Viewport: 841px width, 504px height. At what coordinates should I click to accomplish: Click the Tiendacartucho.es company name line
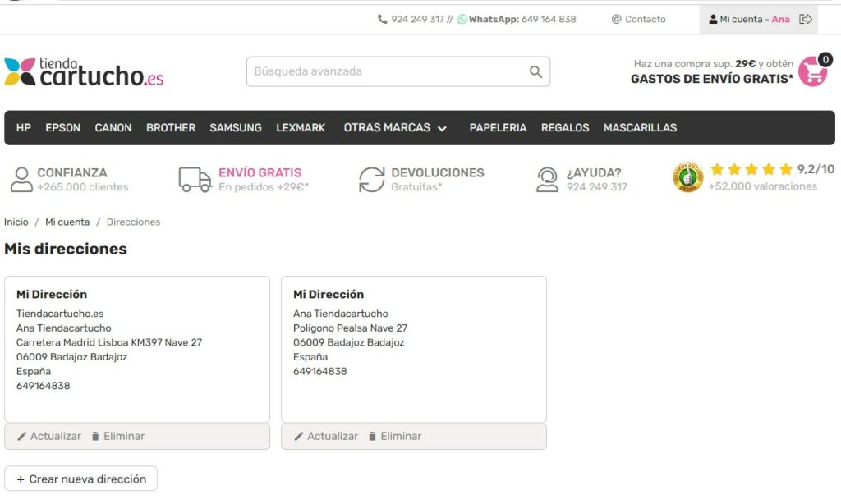(x=59, y=314)
